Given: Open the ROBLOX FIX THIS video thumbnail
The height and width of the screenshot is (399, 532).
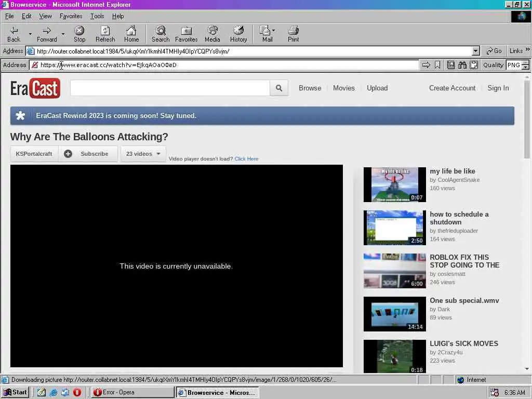Looking at the screenshot, I should 395,271.
